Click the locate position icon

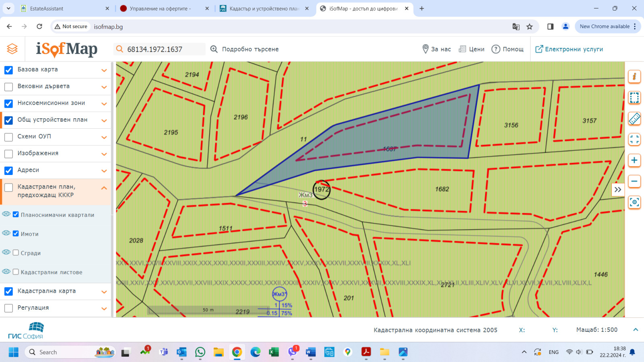tap(634, 202)
